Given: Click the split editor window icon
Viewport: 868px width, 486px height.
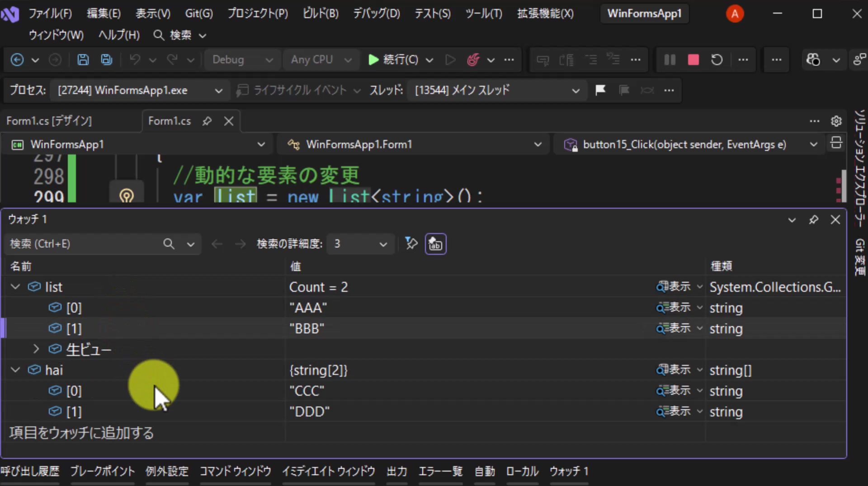Looking at the screenshot, I should click(836, 143).
